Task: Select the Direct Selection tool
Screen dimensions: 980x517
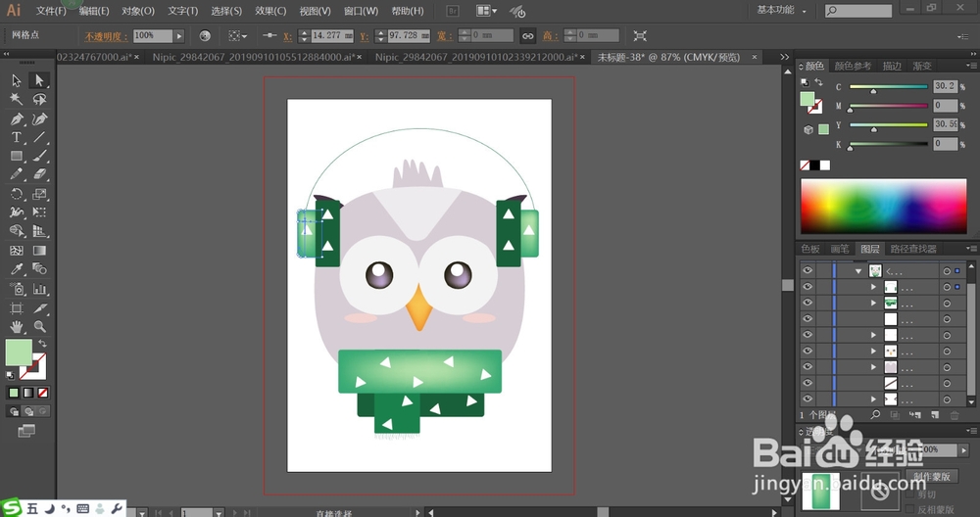Action: (39, 80)
